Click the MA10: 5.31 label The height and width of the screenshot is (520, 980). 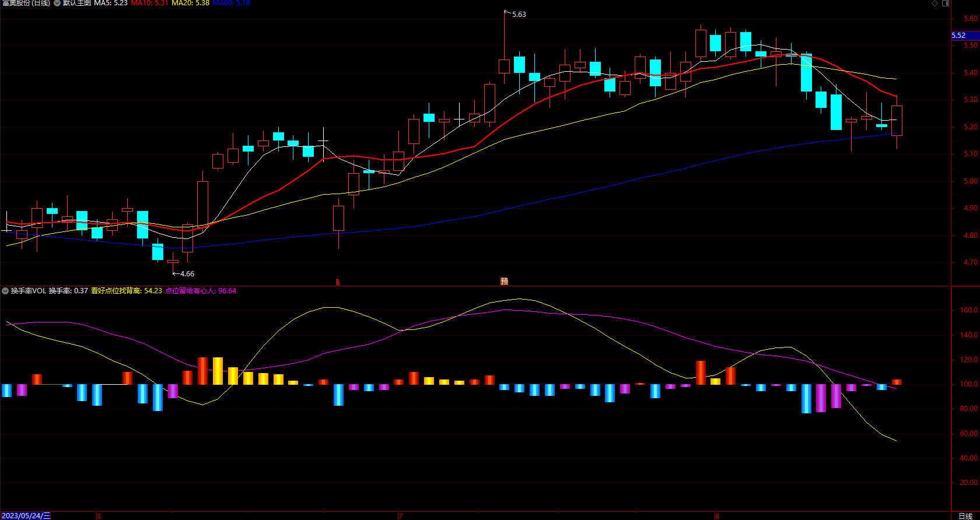tap(150, 3)
